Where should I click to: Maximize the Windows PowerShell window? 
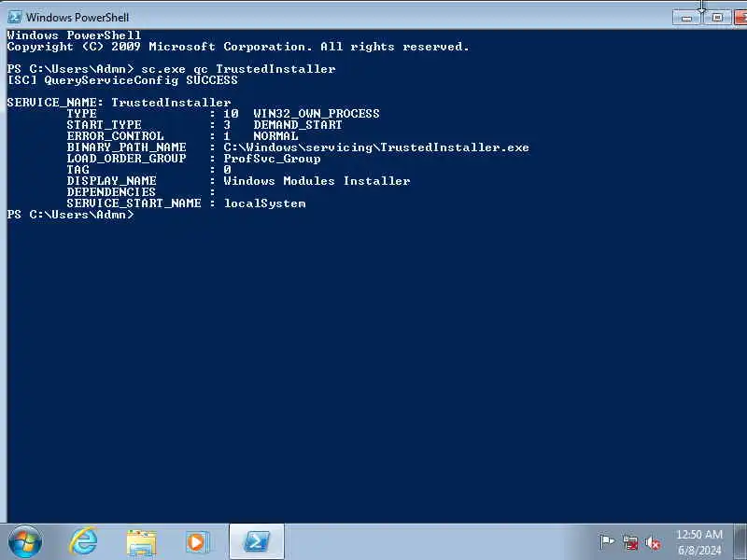[717, 18]
